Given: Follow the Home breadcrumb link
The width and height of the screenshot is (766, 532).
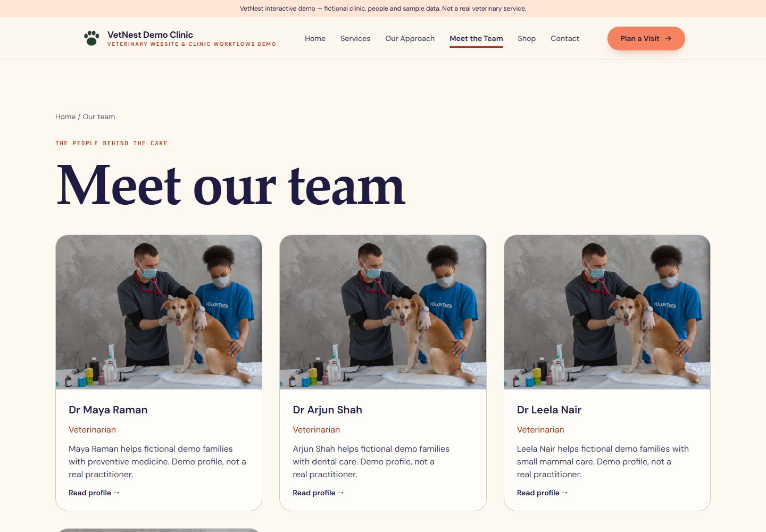Looking at the screenshot, I should coord(65,117).
